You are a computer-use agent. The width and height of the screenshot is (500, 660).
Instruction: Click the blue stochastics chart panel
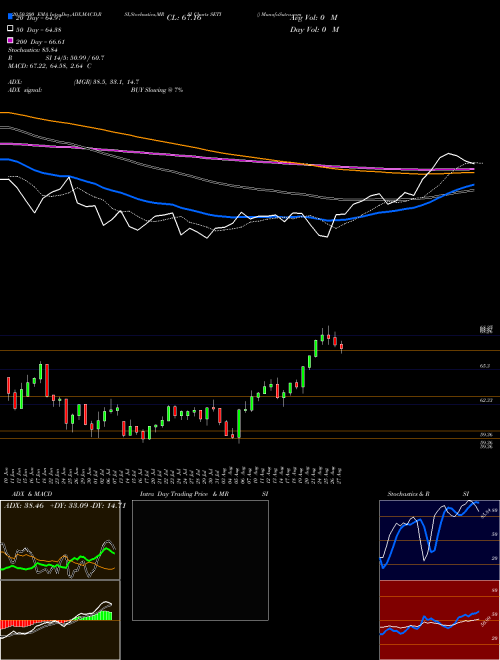439,540
